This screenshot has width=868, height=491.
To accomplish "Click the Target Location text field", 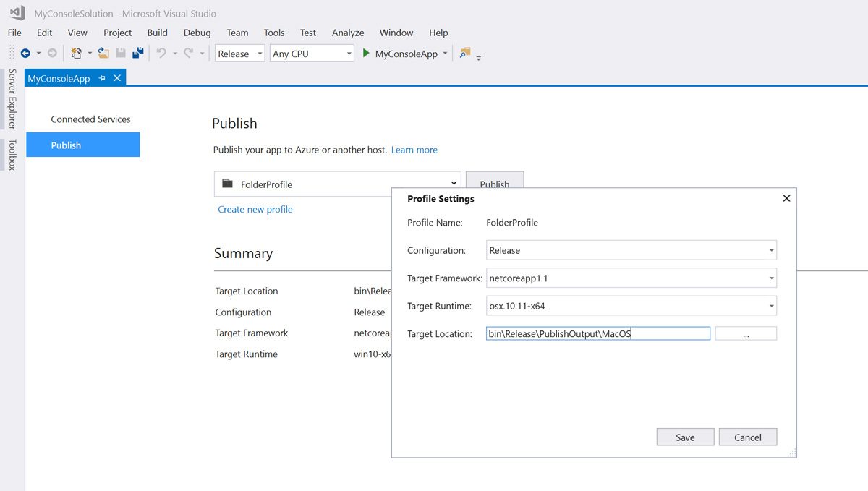I will tap(597, 333).
